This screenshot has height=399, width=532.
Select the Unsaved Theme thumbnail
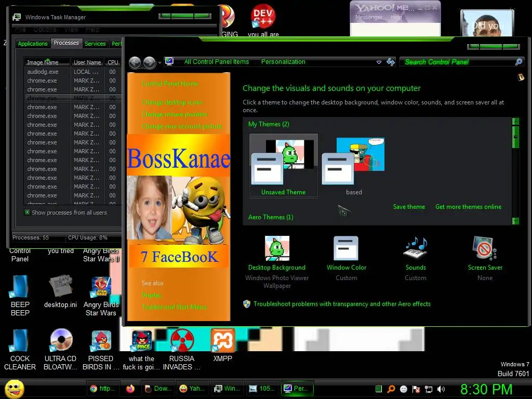tap(283, 166)
